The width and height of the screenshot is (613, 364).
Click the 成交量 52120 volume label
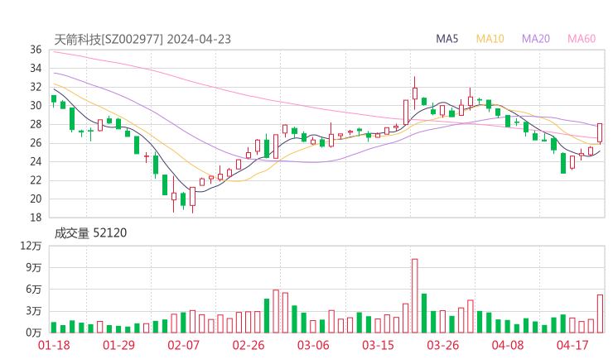pos(90,233)
